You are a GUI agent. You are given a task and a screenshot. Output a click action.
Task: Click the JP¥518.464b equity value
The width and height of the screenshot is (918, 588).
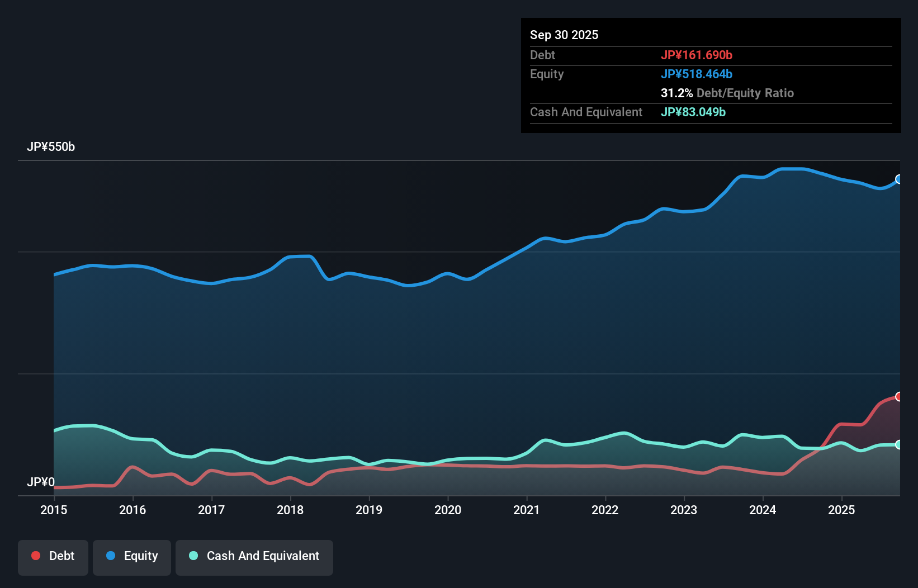click(x=697, y=74)
